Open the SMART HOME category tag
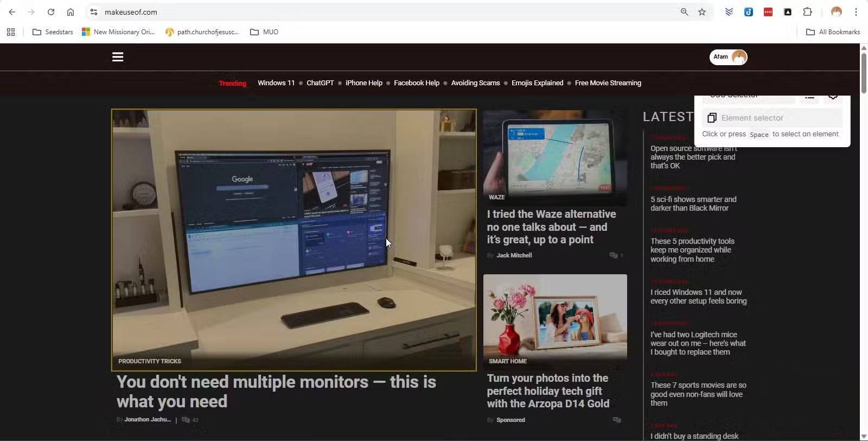The height and width of the screenshot is (441, 868). click(x=508, y=361)
